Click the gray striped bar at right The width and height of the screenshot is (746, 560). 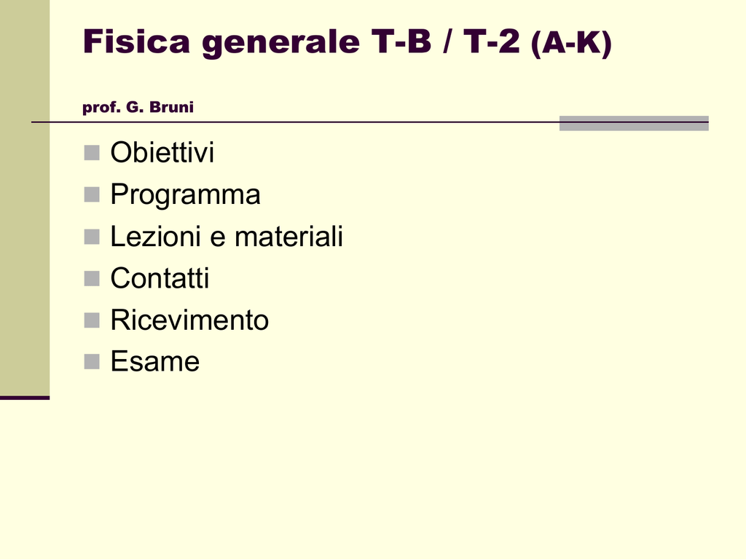[x=633, y=123]
